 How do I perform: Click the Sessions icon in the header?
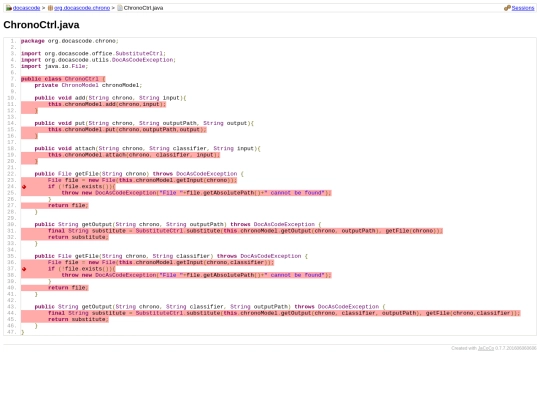click(x=507, y=8)
